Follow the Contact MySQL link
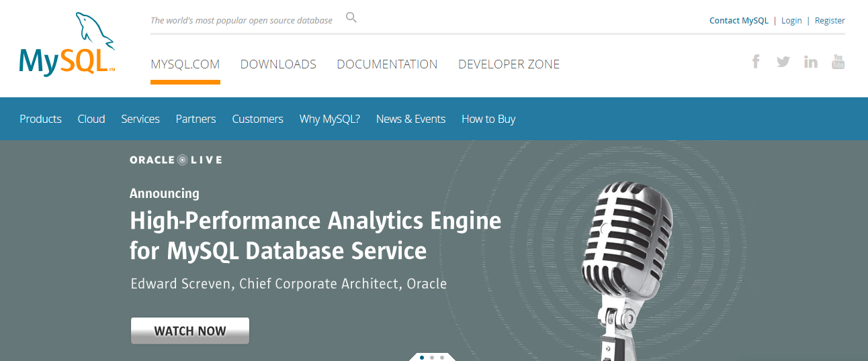The width and height of the screenshot is (868, 361). [x=739, y=21]
